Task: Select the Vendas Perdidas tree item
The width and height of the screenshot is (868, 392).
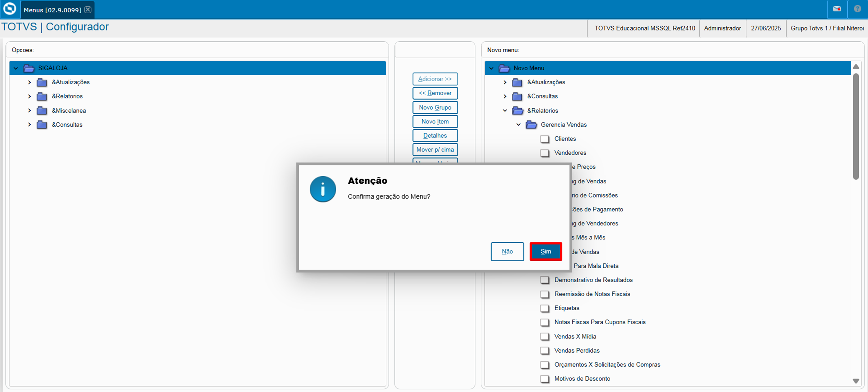Action: click(x=576, y=350)
